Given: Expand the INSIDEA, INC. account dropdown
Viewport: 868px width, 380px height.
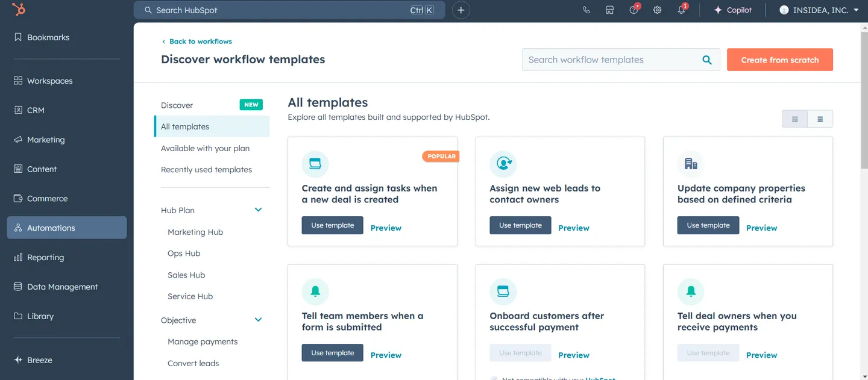Looking at the screenshot, I should tap(819, 10).
